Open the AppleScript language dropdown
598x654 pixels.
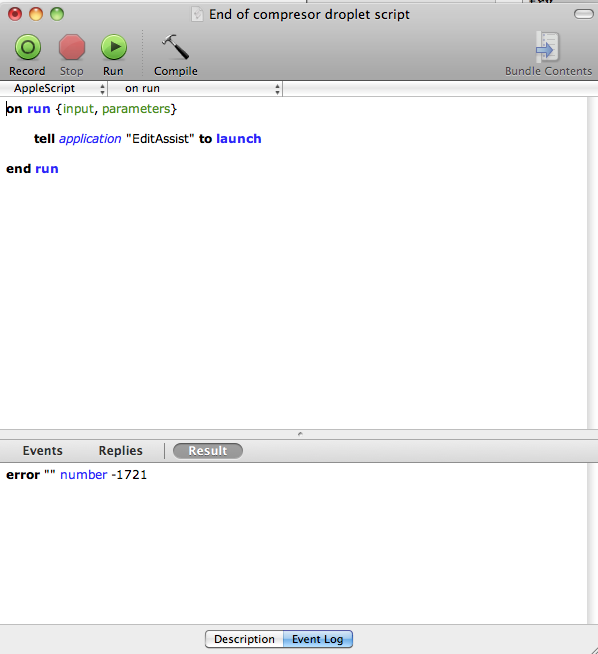pos(54,88)
